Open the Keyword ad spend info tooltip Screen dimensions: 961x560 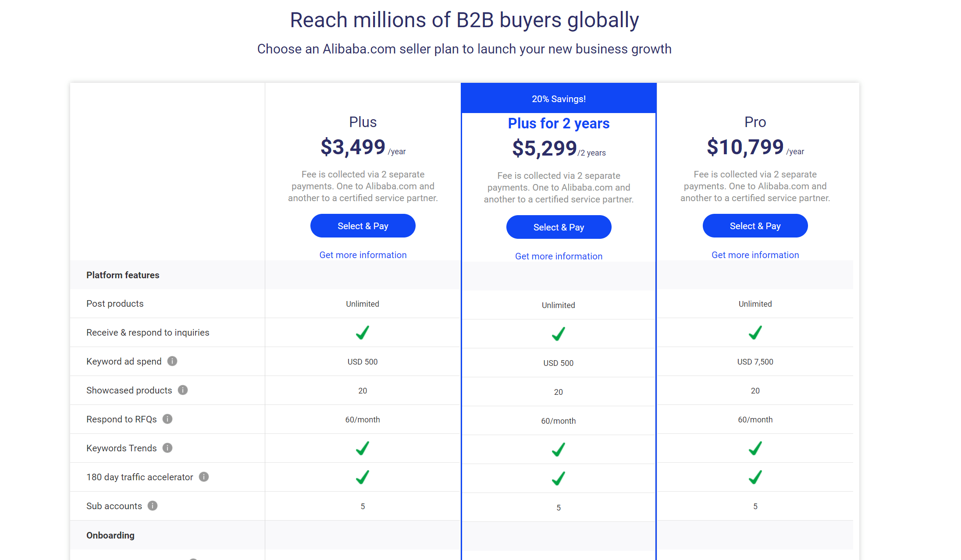pyautogui.click(x=172, y=361)
